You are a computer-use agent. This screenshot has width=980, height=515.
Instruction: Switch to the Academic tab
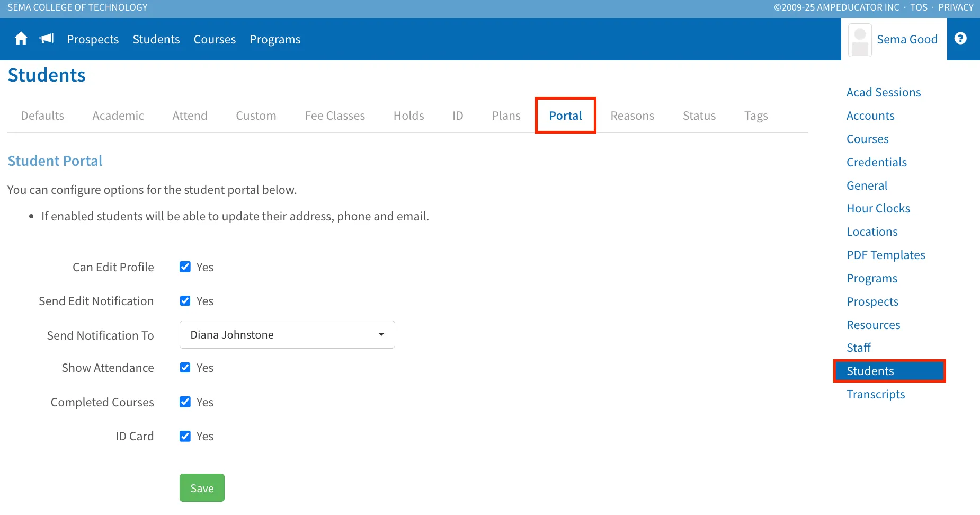pos(118,116)
